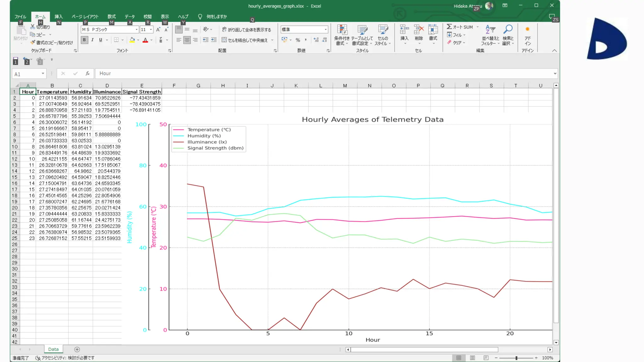Expand the Name Box dropdown arrow
644x362 pixels.
coord(43,74)
